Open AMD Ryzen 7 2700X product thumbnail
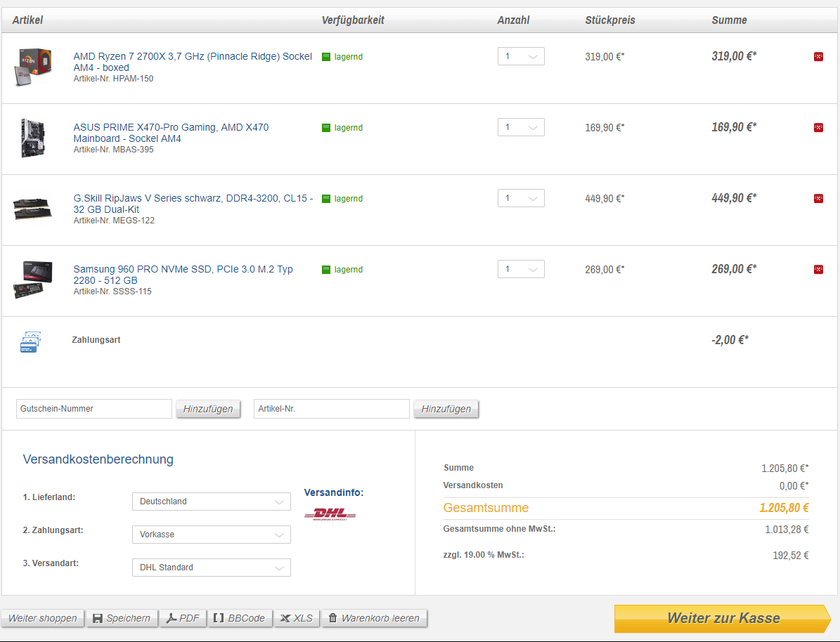Viewport: 840px width, 642px height. [x=32, y=67]
